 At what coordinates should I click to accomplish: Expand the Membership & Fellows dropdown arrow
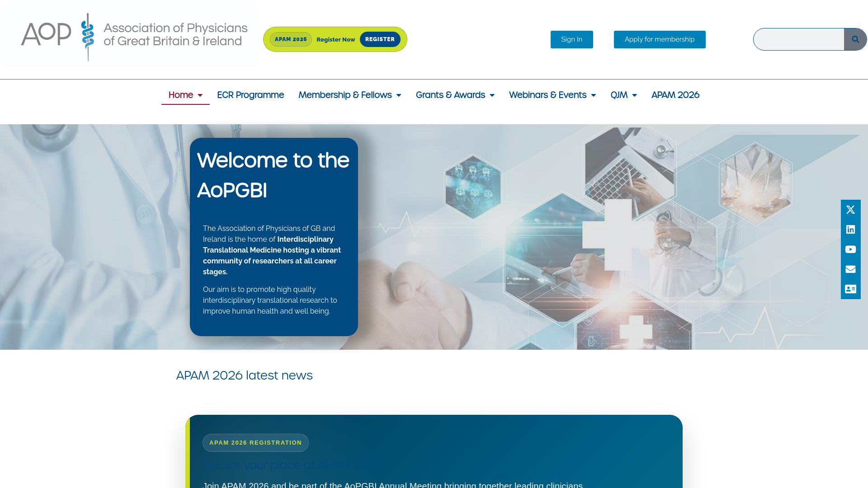pyautogui.click(x=399, y=95)
